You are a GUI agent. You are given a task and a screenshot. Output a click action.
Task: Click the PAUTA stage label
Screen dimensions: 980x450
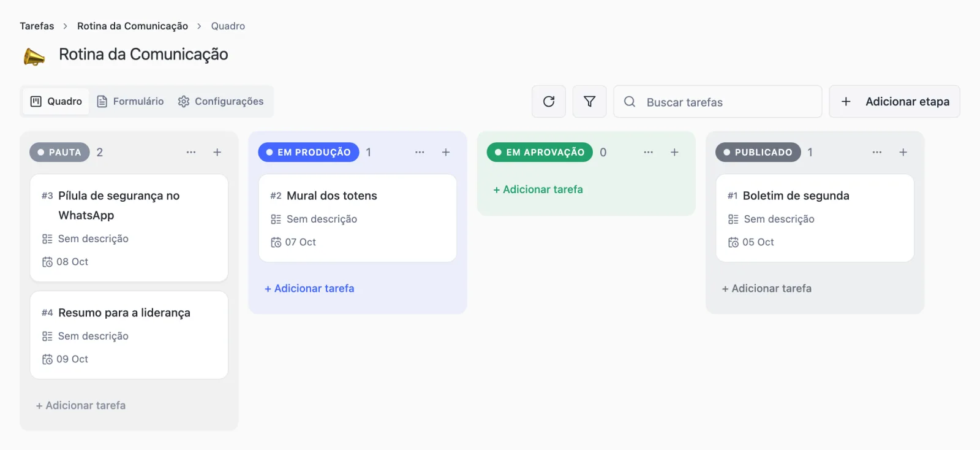pos(59,152)
